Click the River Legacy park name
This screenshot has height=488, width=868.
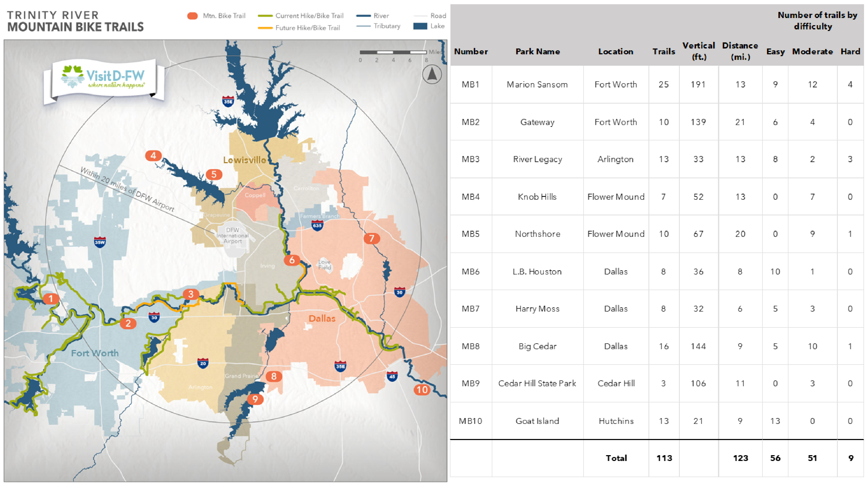[x=537, y=159]
